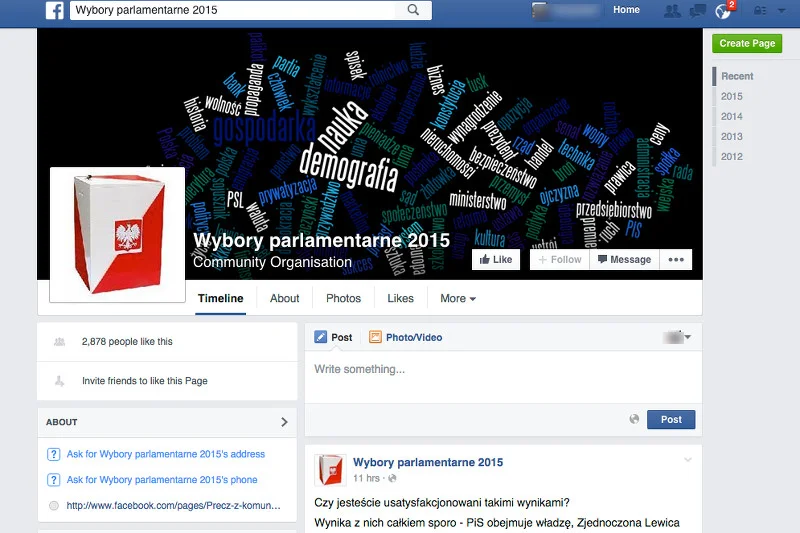Expand the More tab dropdown
The image size is (800, 533).
point(458,298)
